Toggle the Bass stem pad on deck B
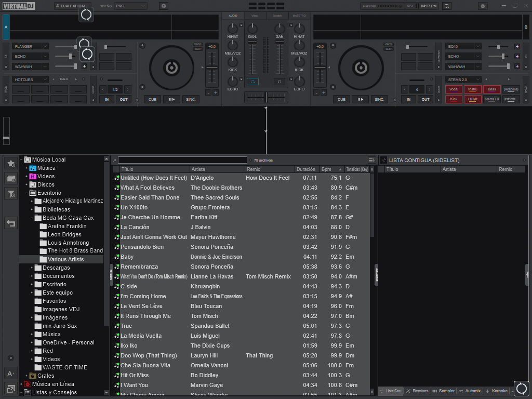The width and height of the screenshot is (532, 399). (x=492, y=89)
